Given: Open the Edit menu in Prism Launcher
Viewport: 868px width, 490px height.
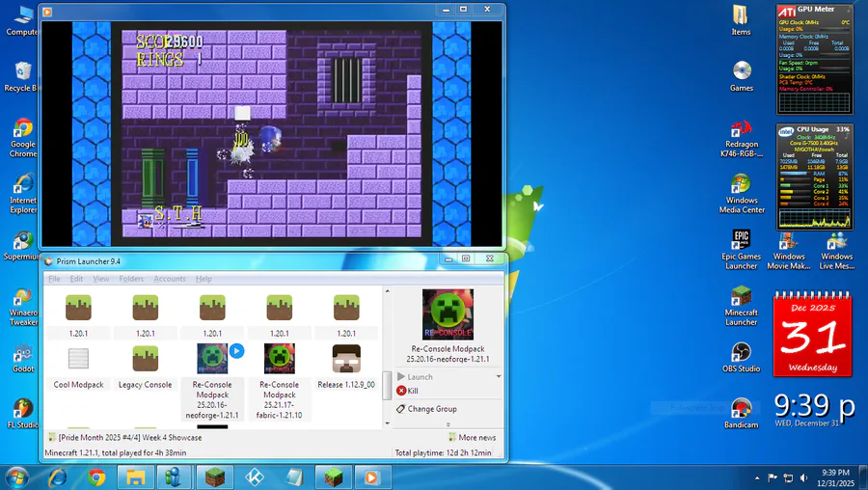Looking at the screenshot, I should tap(76, 279).
